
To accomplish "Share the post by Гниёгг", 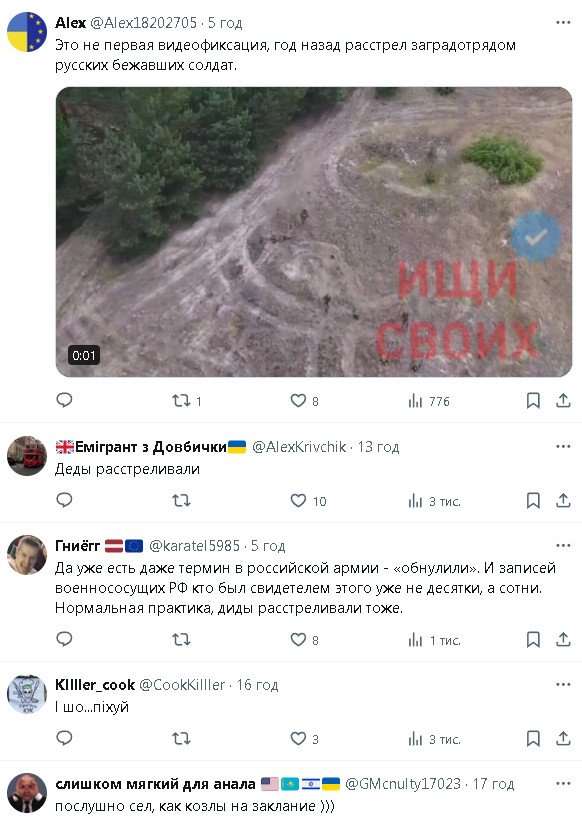I will (563, 639).
